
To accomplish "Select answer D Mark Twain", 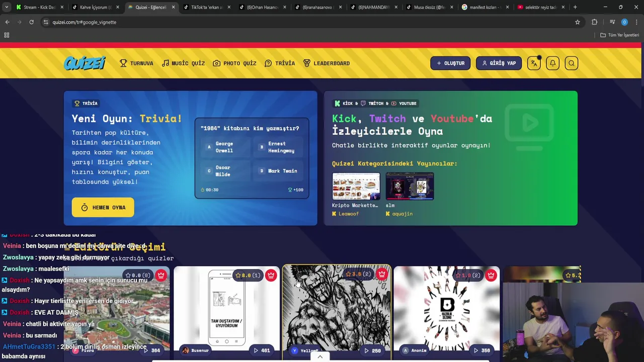I will (278, 171).
